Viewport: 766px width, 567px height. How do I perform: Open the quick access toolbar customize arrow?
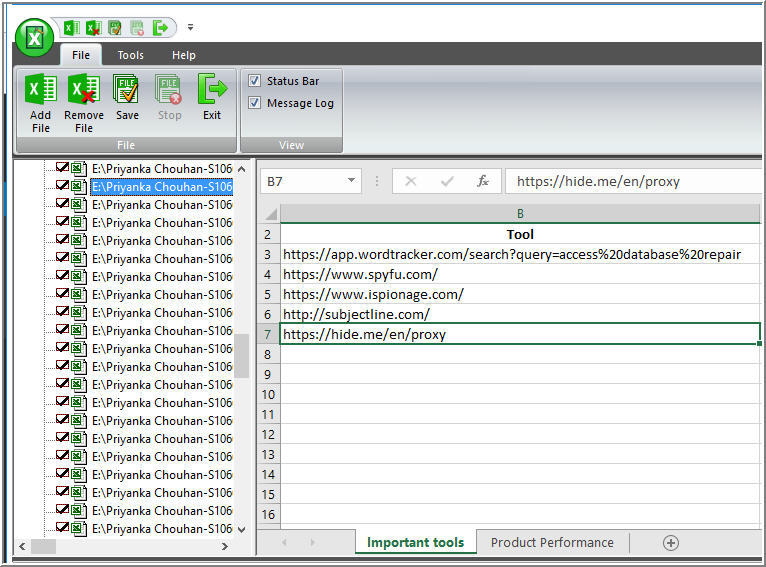click(x=191, y=27)
